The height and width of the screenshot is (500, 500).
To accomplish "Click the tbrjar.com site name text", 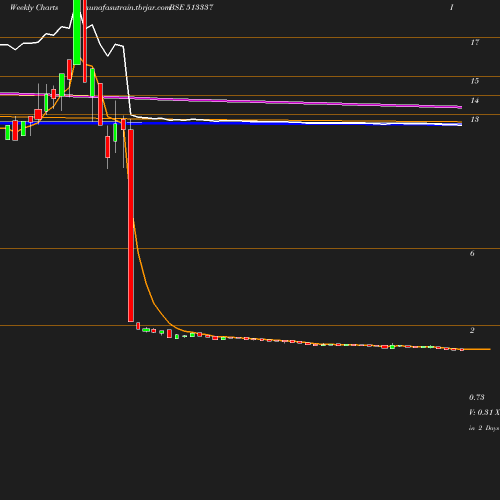I will point(128,8).
